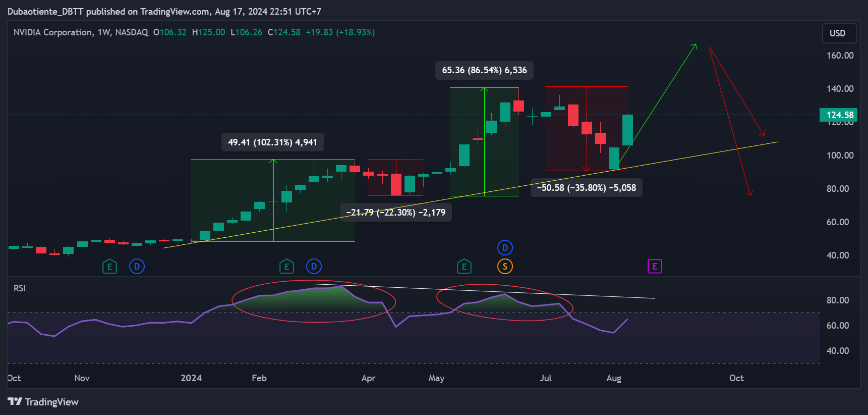Click the 49.41 (102.31%) 4,941 measure label
Image resolution: width=868 pixels, height=415 pixels.
point(272,142)
